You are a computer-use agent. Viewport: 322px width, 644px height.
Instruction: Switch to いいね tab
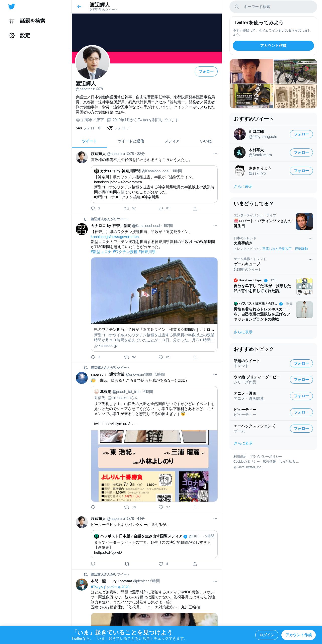click(x=206, y=141)
